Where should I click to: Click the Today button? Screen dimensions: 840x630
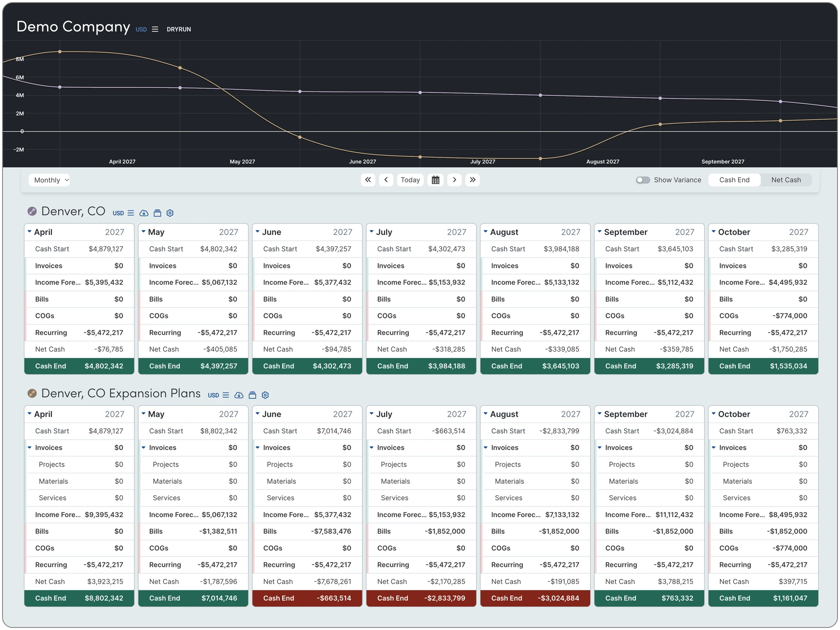click(x=410, y=180)
